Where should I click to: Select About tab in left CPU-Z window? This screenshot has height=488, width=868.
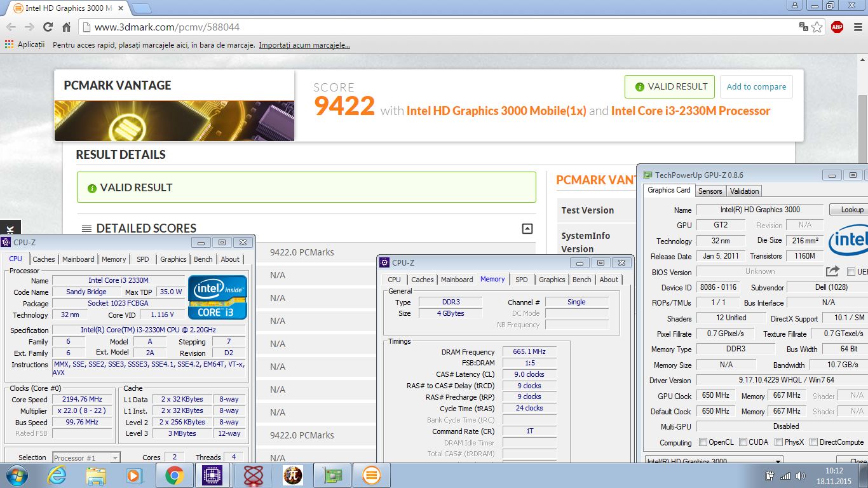[x=230, y=259]
